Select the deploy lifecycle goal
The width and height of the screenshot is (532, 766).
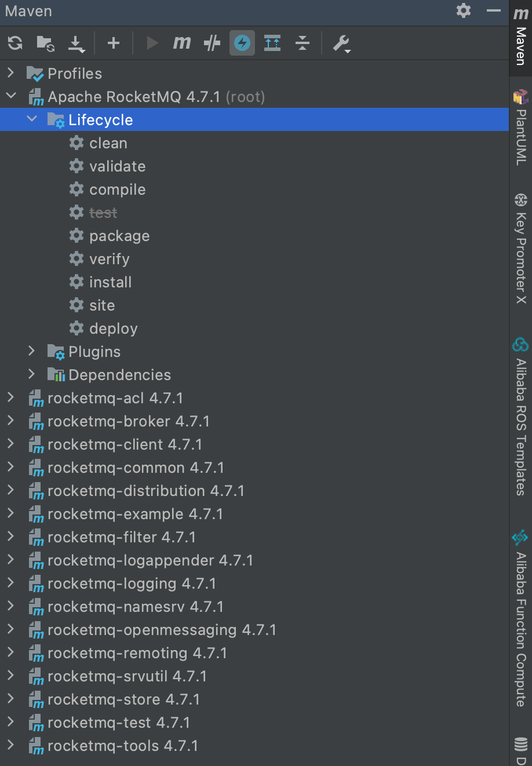114,329
